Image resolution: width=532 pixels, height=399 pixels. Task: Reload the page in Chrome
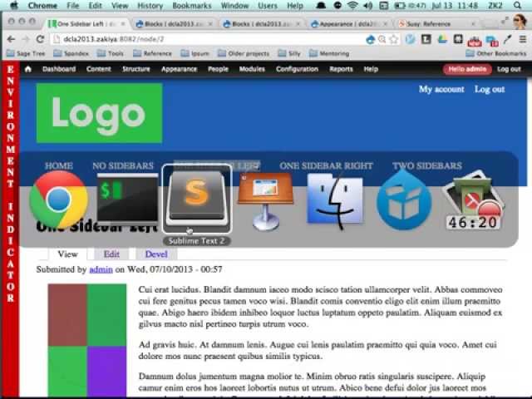tap(41, 39)
